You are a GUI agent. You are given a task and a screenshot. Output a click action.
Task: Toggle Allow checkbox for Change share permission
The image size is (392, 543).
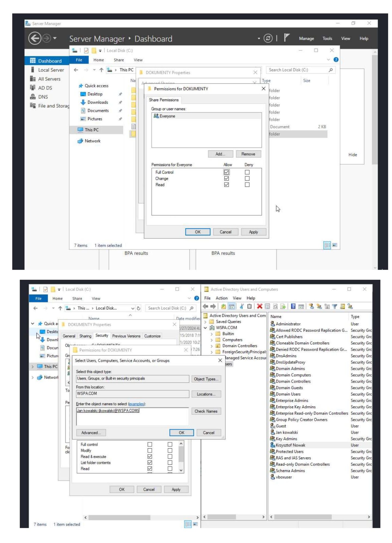pos(226,178)
